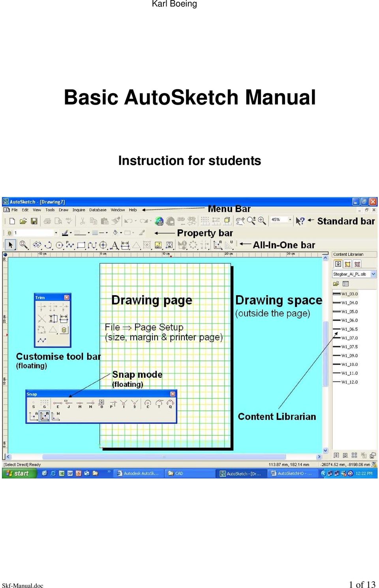Save the drawing with the floppy icon
The width and height of the screenshot is (379, 588).
coord(34,221)
